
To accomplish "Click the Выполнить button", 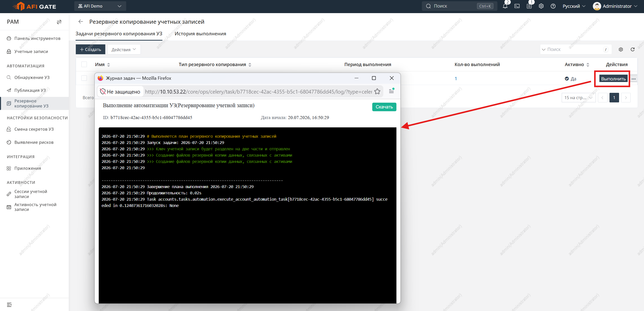I will [613, 79].
